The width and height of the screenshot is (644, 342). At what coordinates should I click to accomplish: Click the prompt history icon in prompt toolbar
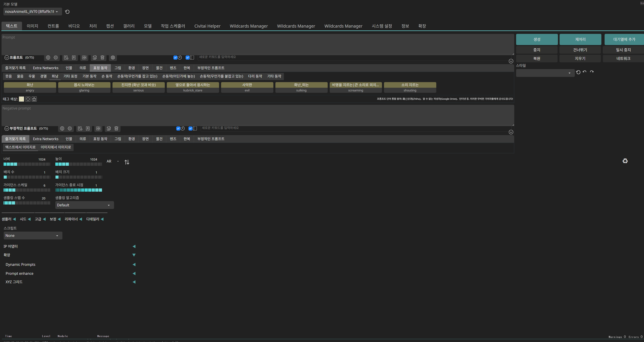(66, 58)
